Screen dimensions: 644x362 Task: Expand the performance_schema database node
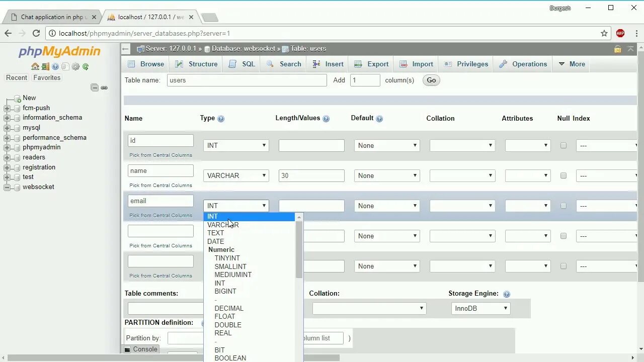(x=7, y=138)
